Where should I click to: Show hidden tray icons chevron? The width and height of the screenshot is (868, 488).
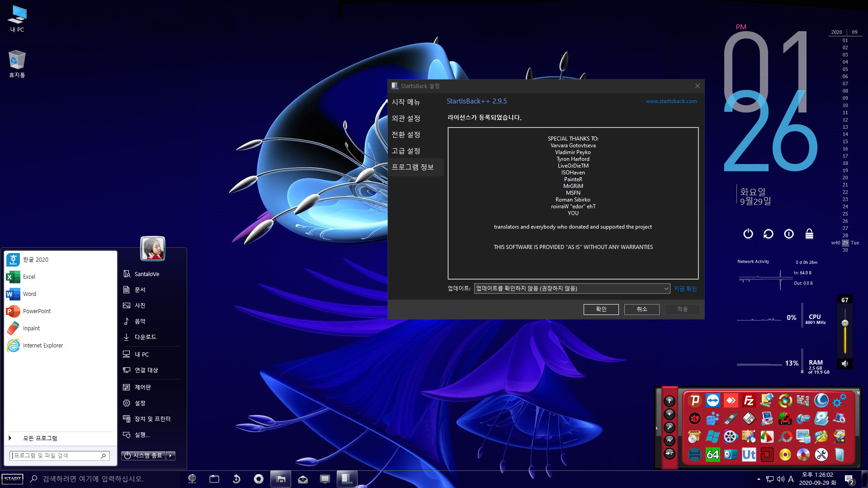click(759, 479)
